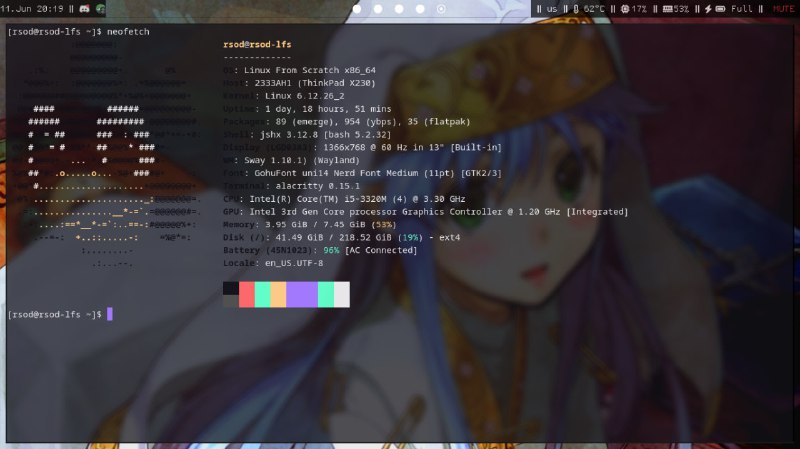
Task: Click the memory usage icon by 53%
Action: click(667, 9)
